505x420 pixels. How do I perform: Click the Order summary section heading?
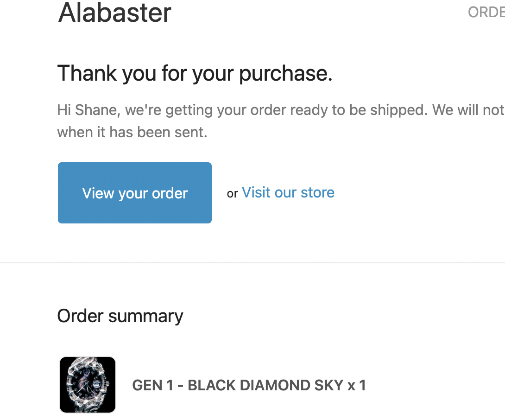click(x=120, y=316)
